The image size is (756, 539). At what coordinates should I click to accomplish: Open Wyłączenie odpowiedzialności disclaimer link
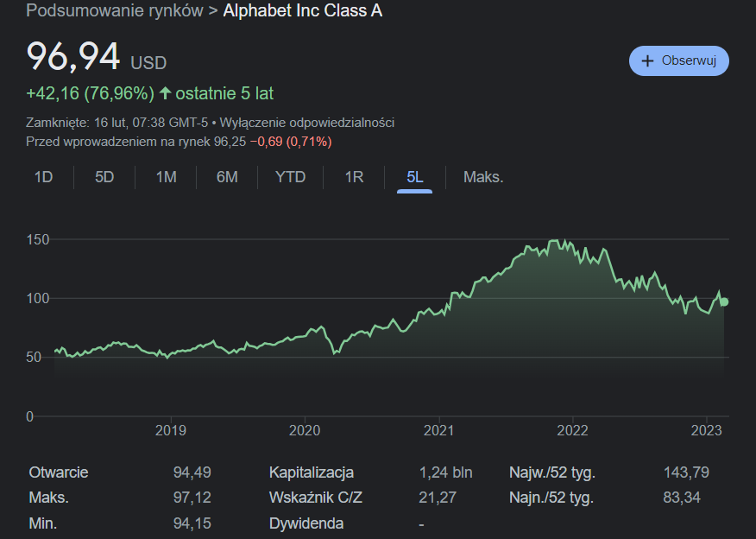[x=307, y=123]
